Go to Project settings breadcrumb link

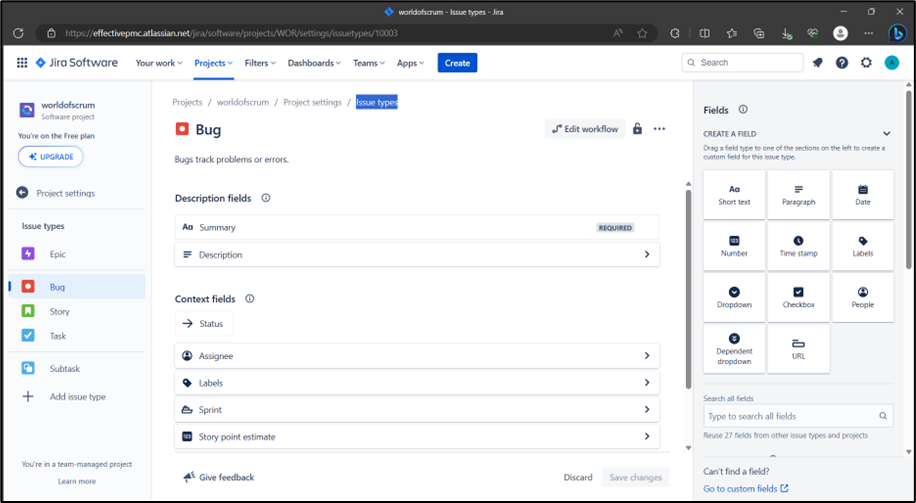(x=313, y=102)
